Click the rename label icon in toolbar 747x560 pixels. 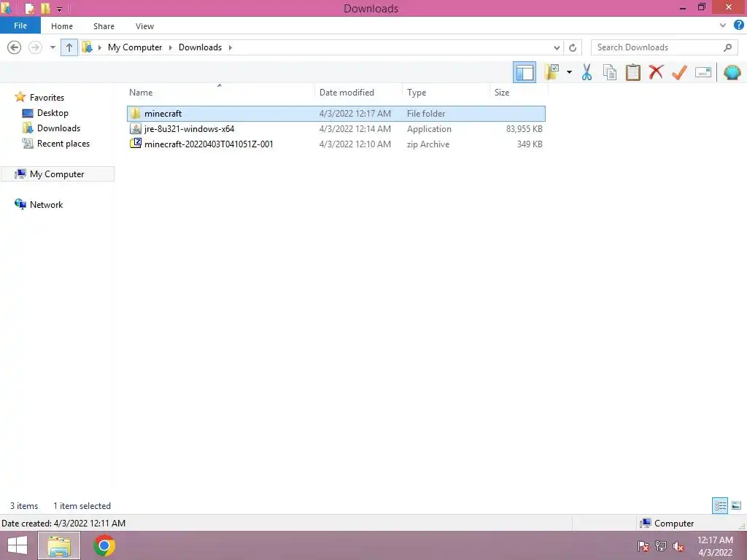coord(703,72)
